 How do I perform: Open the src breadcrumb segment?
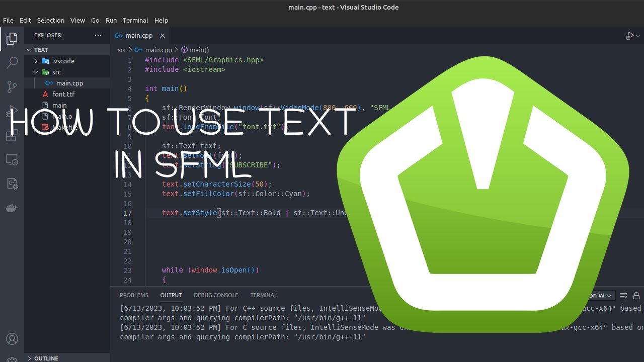point(122,50)
